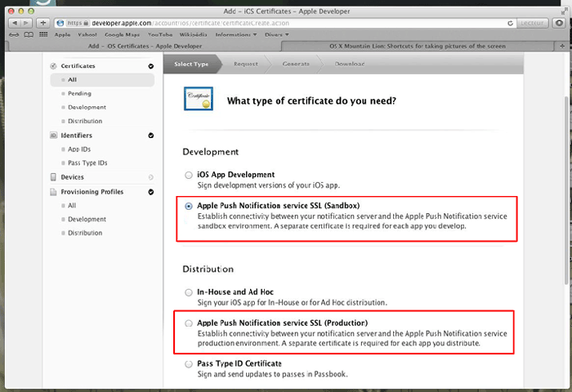The height and width of the screenshot is (392, 572).
Task: Click the certificate image beside the heading
Action: click(199, 99)
